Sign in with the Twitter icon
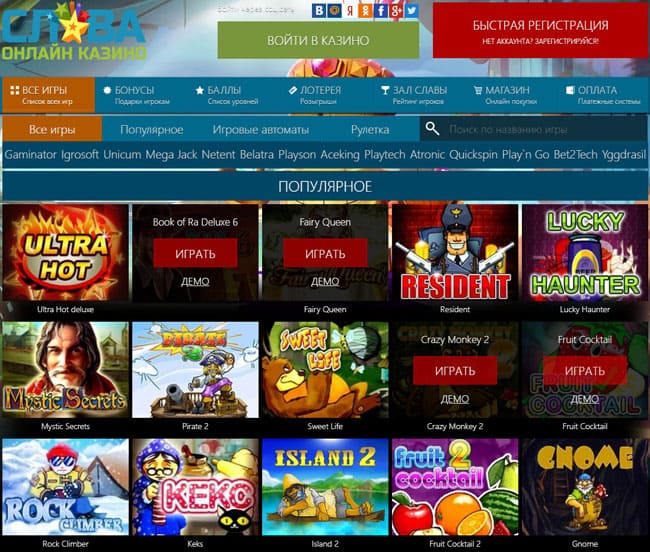This screenshot has height=552, width=650. point(411,10)
